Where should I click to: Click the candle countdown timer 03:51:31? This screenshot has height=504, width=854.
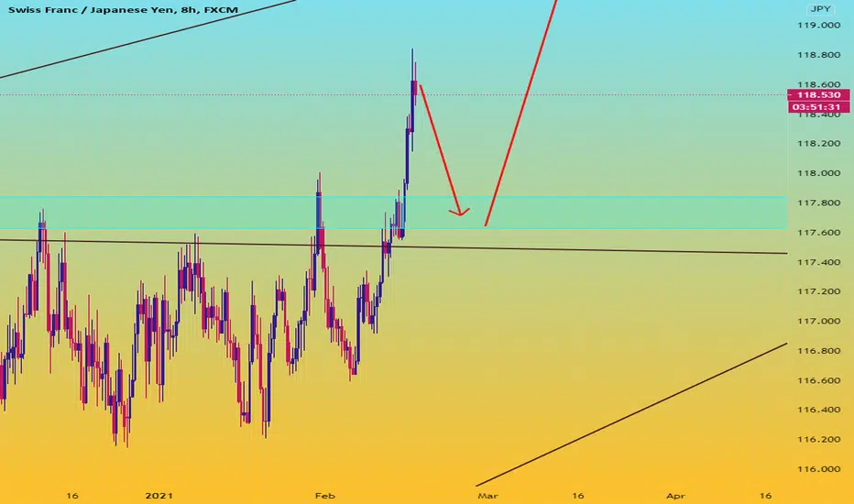(818, 107)
